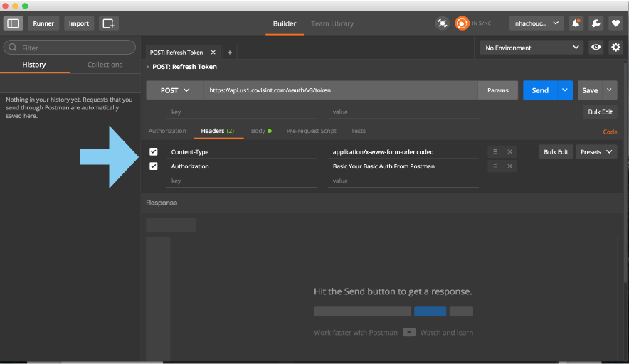The image size is (629, 364).
Task: Uncheck the Content-Type header checkbox
Action: click(x=154, y=152)
